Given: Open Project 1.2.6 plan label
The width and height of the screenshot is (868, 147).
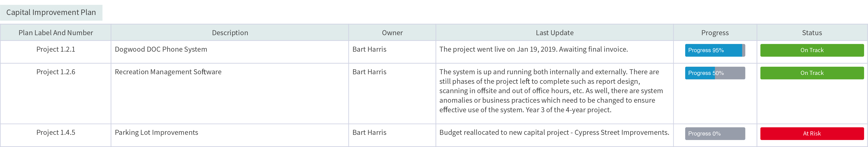Looking at the screenshot, I should (56, 72).
